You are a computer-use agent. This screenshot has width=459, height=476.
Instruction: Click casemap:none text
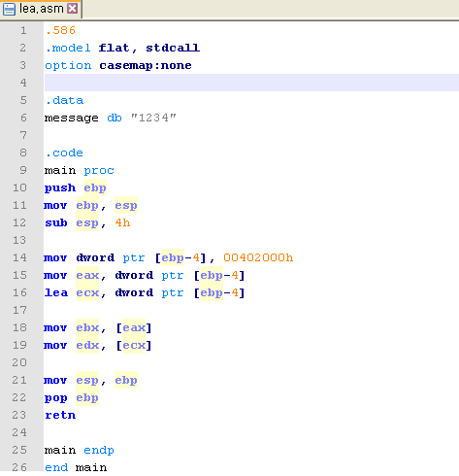146,66
